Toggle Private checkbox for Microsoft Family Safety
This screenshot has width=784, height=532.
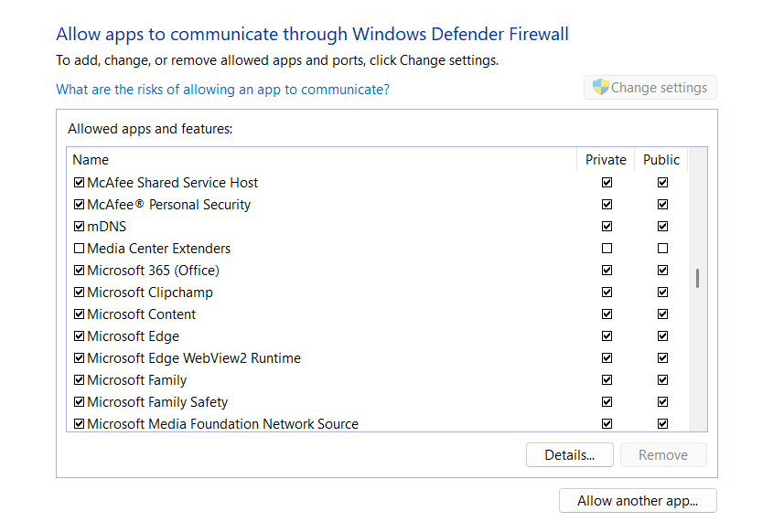pos(607,402)
